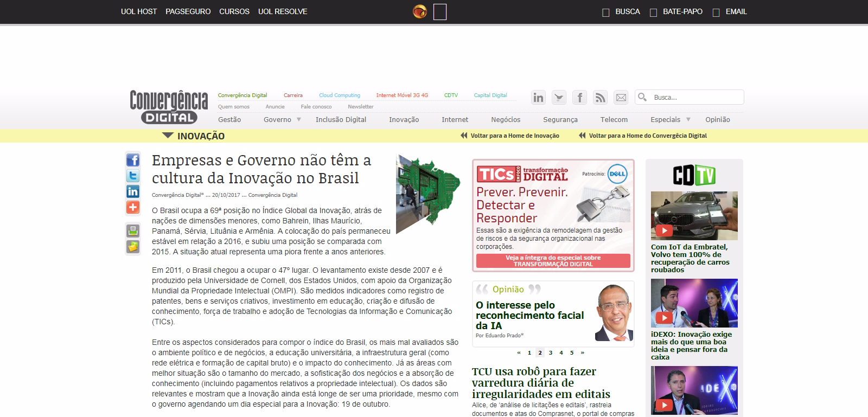Click Veja a íntegra do especial Transformação Digital button
The width and height of the screenshot is (868, 417).
pos(553,261)
